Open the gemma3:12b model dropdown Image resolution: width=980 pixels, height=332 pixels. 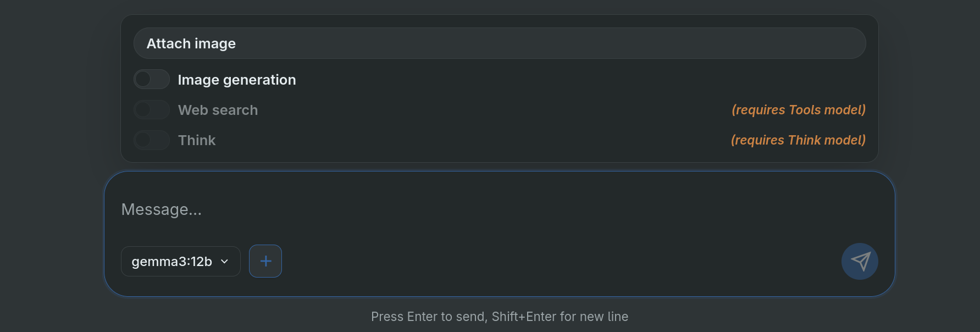(x=180, y=262)
